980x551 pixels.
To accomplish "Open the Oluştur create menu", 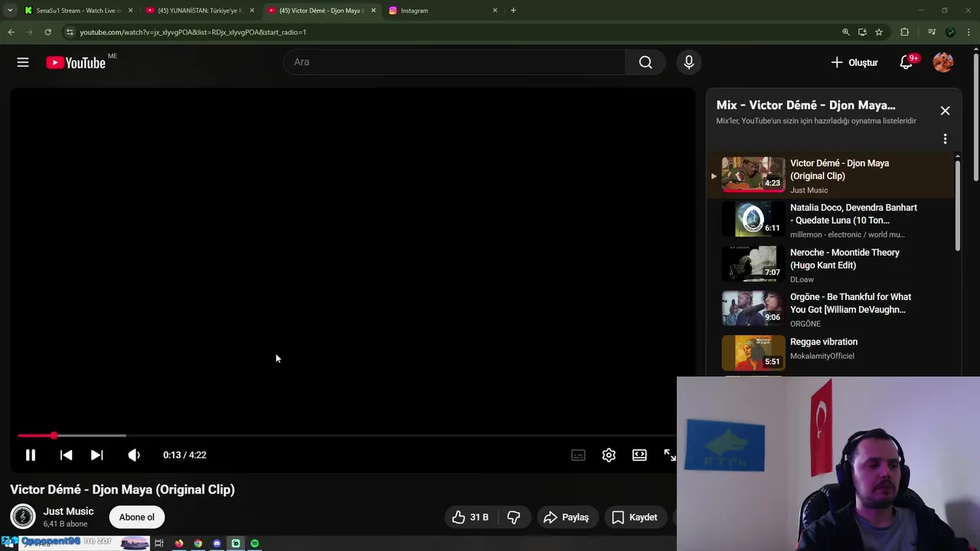I will pos(854,63).
